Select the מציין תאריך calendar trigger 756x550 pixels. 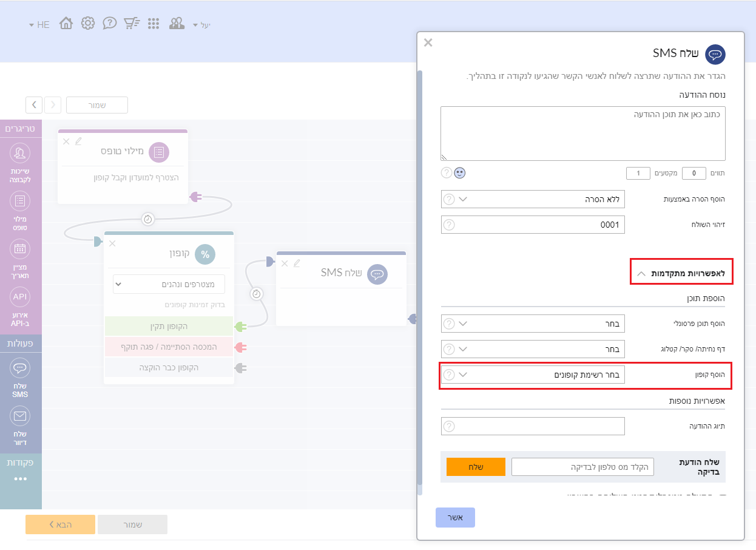click(x=20, y=259)
